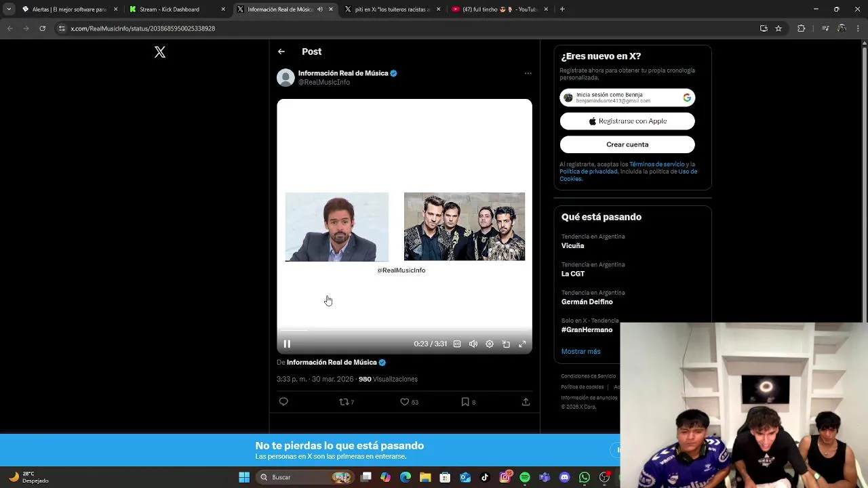The height and width of the screenshot is (488, 868).
Task: Open Discord from the taskbar
Action: pyautogui.click(x=565, y=477)
